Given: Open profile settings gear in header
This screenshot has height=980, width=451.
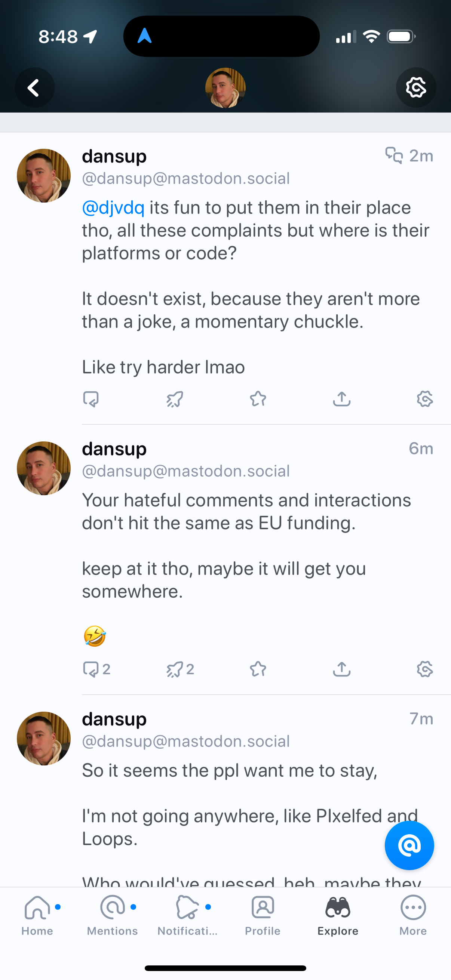Looking at the screenshot, I should (x=415, y=88).
